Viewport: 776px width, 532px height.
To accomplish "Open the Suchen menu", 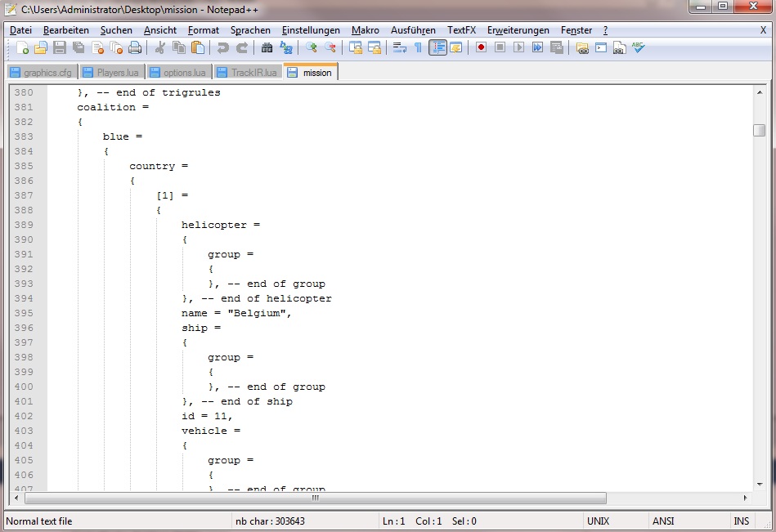I will tap(116, 30).
